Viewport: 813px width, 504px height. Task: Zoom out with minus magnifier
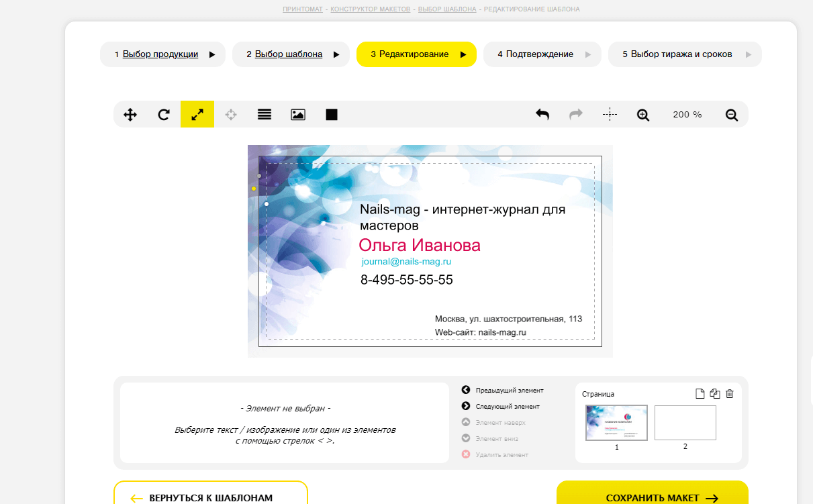point(732,115)
